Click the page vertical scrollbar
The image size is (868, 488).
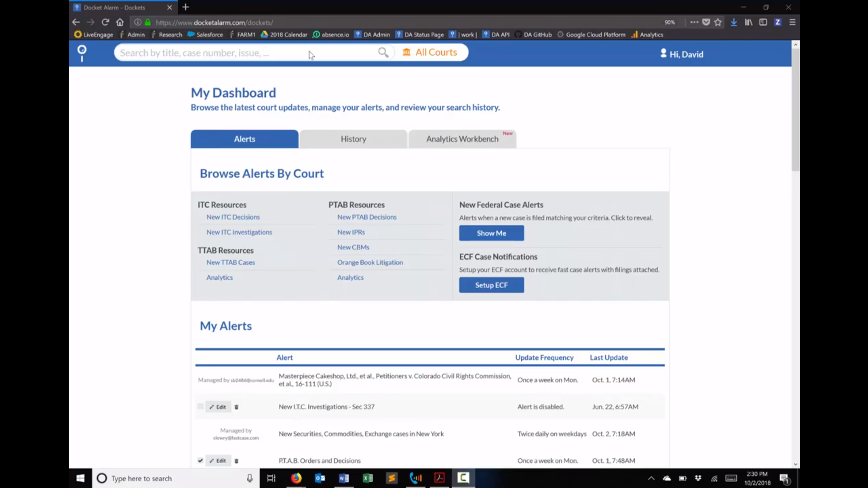coord(795,110)
